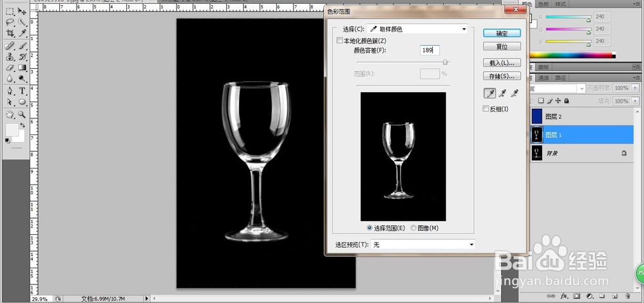Image resolution: width=644 pixels, height=303 pixels.
Task: Switch to the 通道 tab
Action: click(x=544, y=77)
